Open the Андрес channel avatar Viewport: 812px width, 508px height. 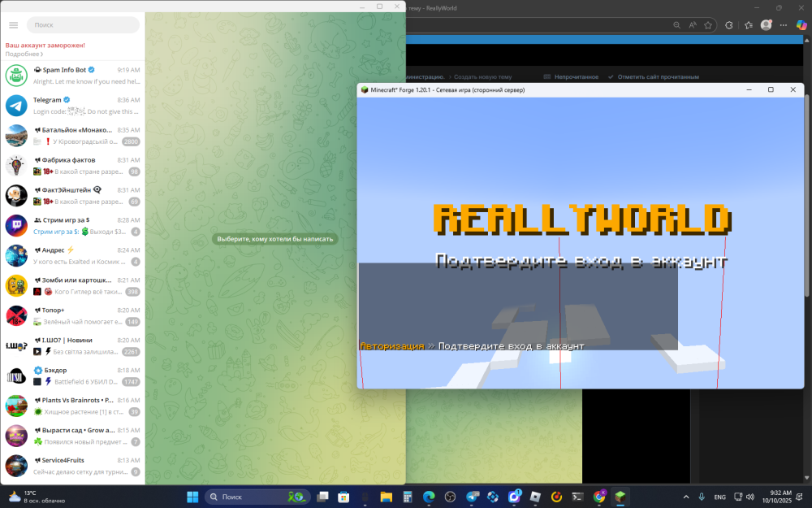point(16,256)
